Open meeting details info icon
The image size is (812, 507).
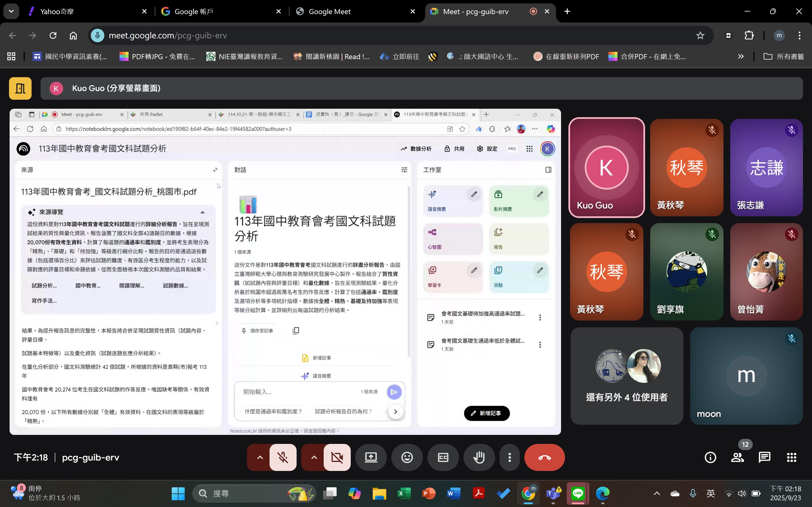(x=710, y=457)
